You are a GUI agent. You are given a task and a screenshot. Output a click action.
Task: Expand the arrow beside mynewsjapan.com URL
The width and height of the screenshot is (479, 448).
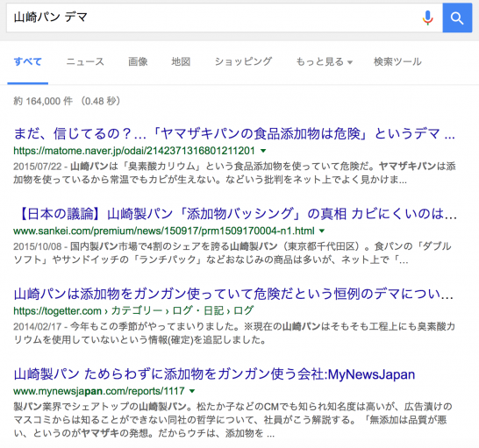192,391
